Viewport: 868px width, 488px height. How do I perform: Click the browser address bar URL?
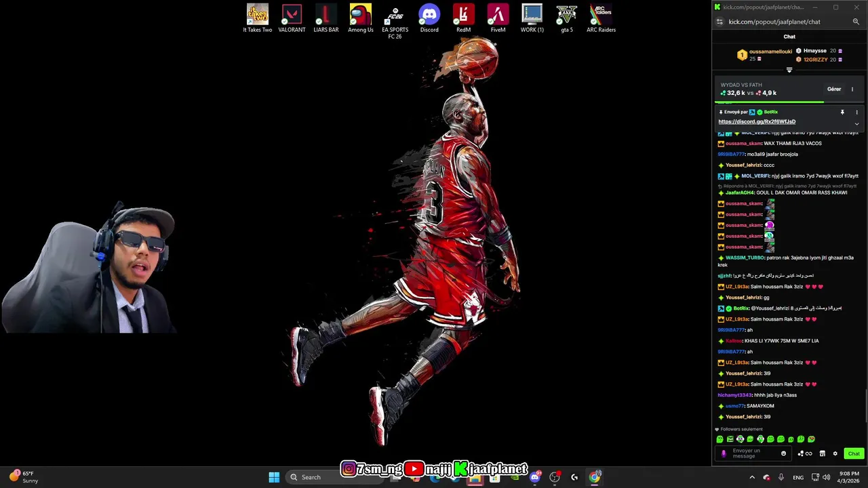(x=774, y=22)
